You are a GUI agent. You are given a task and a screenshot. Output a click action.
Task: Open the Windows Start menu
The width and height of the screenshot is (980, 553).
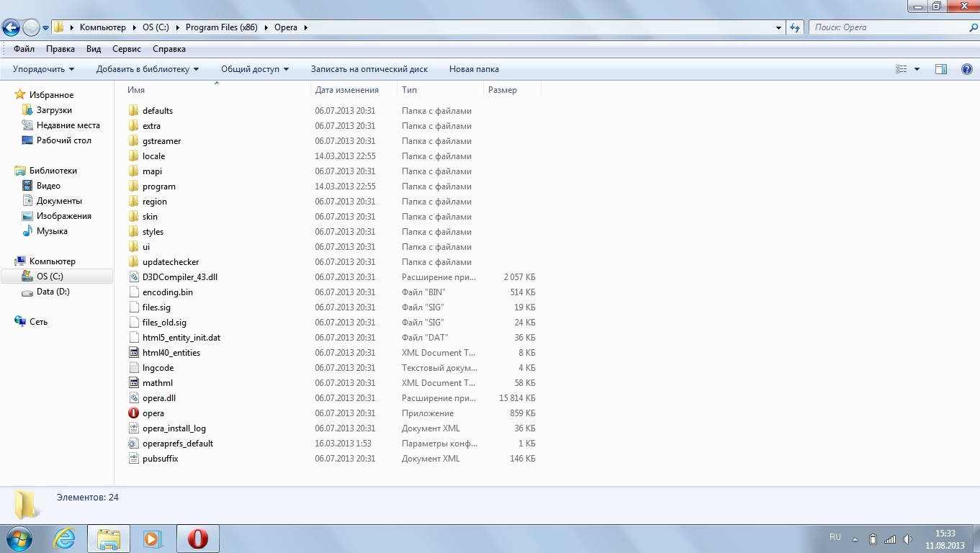pyautogui.click(x=19, y=539)
